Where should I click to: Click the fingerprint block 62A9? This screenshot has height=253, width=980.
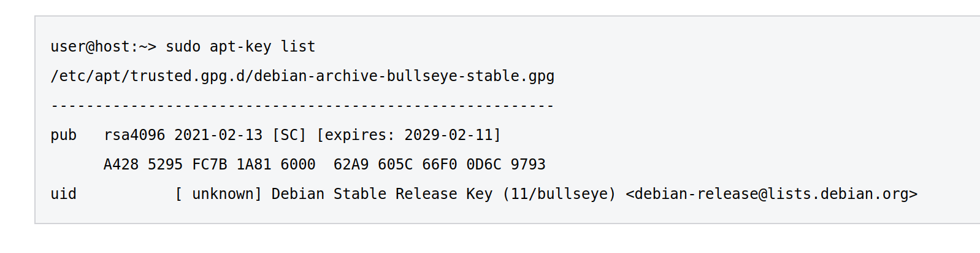coord(351,165)
